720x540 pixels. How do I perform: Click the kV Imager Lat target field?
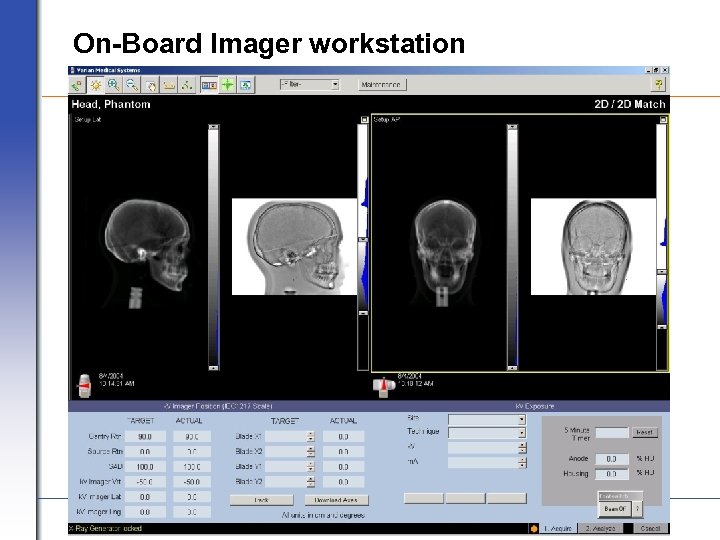pyautogui.click(x=145, y=497)
